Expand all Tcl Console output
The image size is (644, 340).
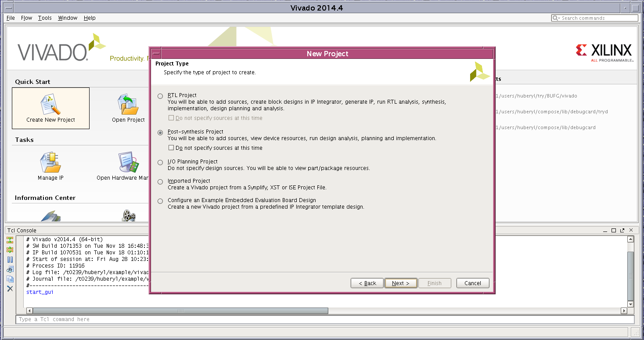tap(10, 250)
